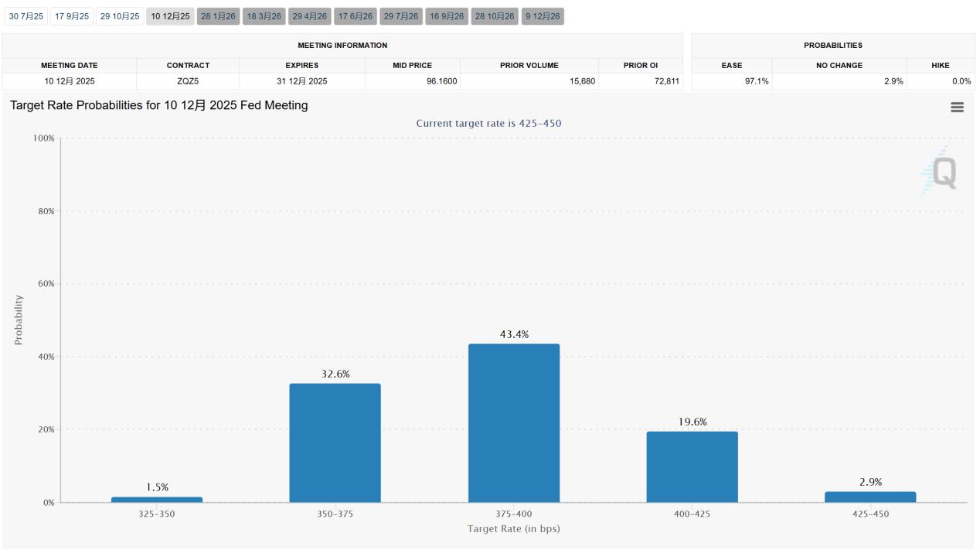Image resolution: width=980 pixels, height=550 pixels.
Task: Click the 43.4% bar data label
Action: (x=514, y=334)
